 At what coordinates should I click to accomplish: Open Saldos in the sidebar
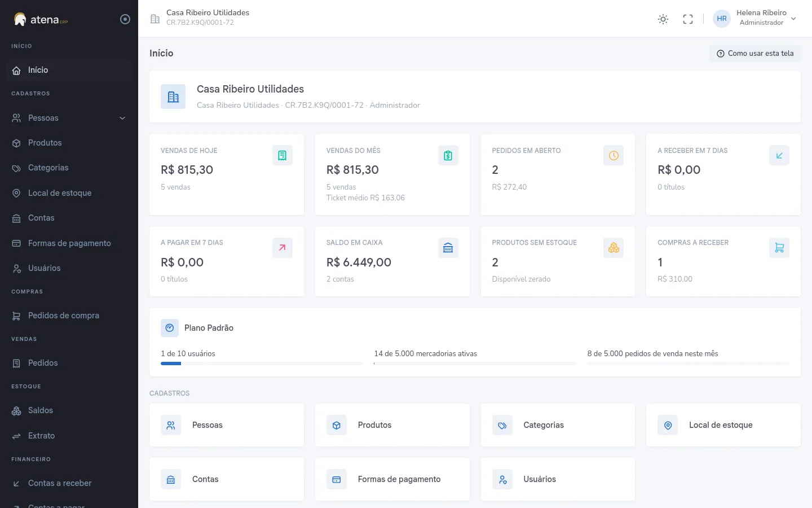pyautogui.click(x=69, y=410)
